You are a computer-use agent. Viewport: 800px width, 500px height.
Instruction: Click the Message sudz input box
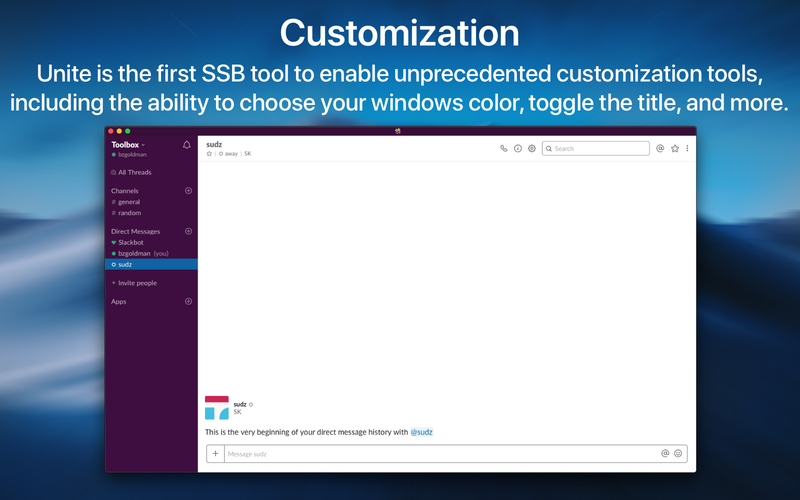coord(441,454)
